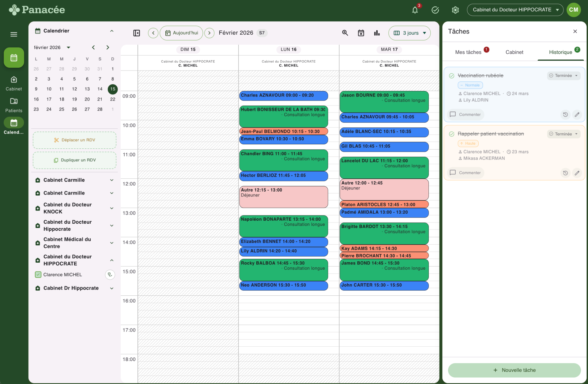Open Terminée status dropdown for Vaccination rubéole
Screen dimensions: 588x384
(x=563, y=76)
